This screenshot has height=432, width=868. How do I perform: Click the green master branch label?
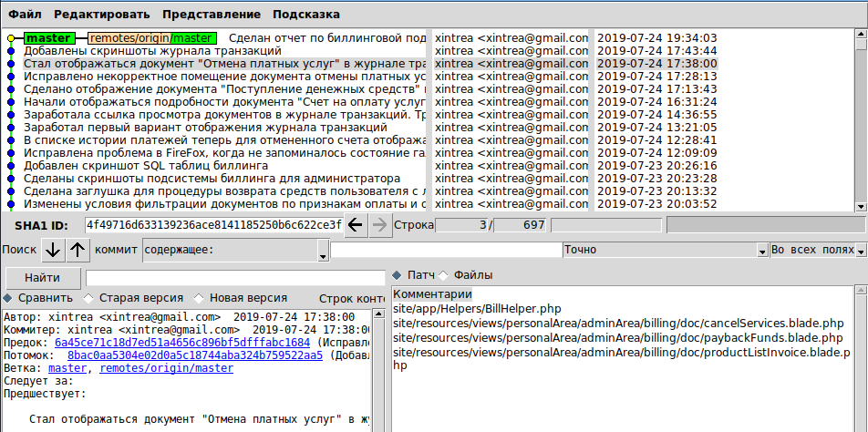48,38
